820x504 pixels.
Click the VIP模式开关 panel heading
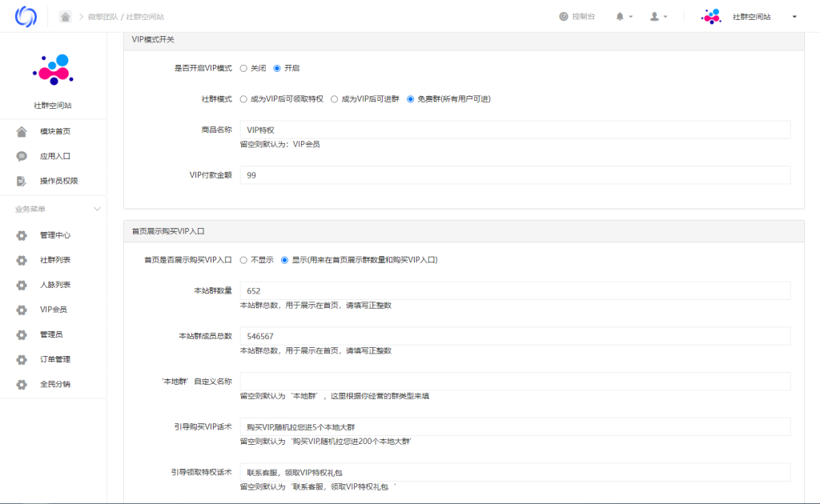point(153,40)
